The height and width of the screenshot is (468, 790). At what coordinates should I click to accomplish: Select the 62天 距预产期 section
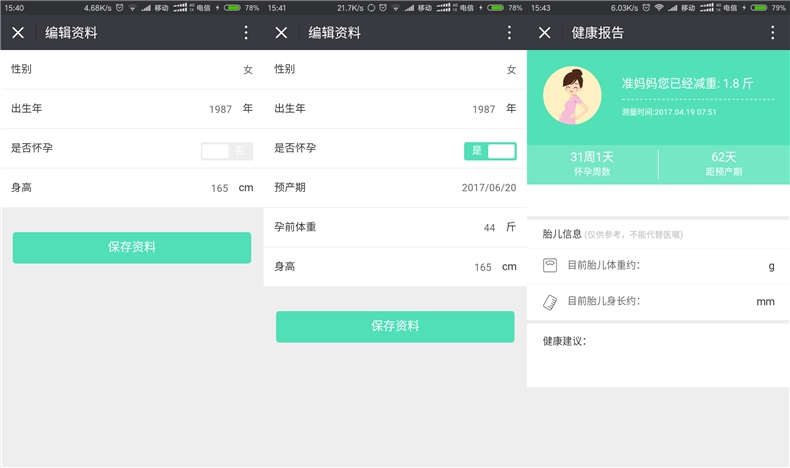(x=723, y=164)
